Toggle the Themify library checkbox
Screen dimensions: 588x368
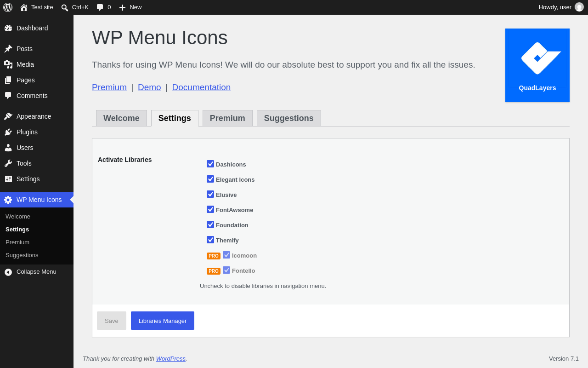(210, 240)
